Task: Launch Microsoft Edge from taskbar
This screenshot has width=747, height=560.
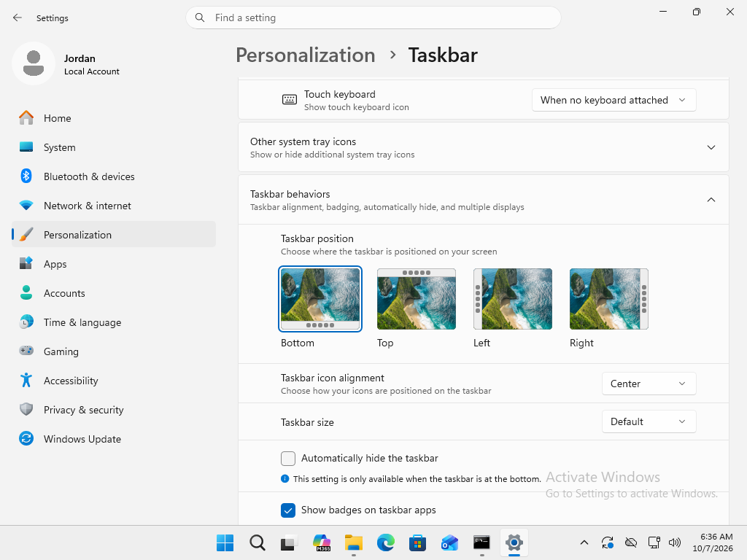Action: (x=385, y=542)
